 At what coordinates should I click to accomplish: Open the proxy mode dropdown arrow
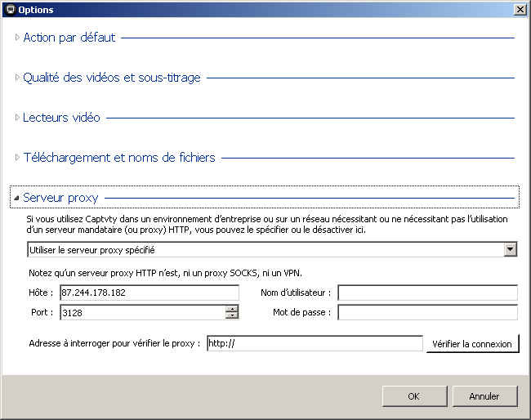click(x=510, y=249)
